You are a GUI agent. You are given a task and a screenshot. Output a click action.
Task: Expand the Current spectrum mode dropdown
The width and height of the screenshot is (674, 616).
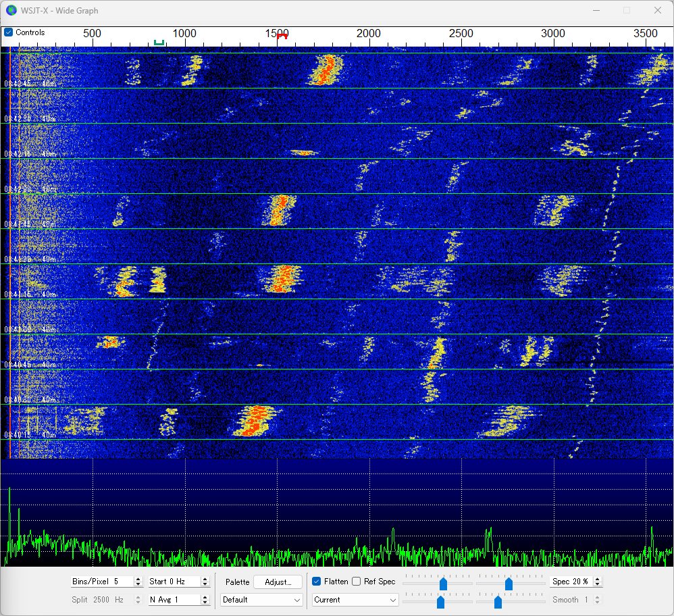(355, 600)
